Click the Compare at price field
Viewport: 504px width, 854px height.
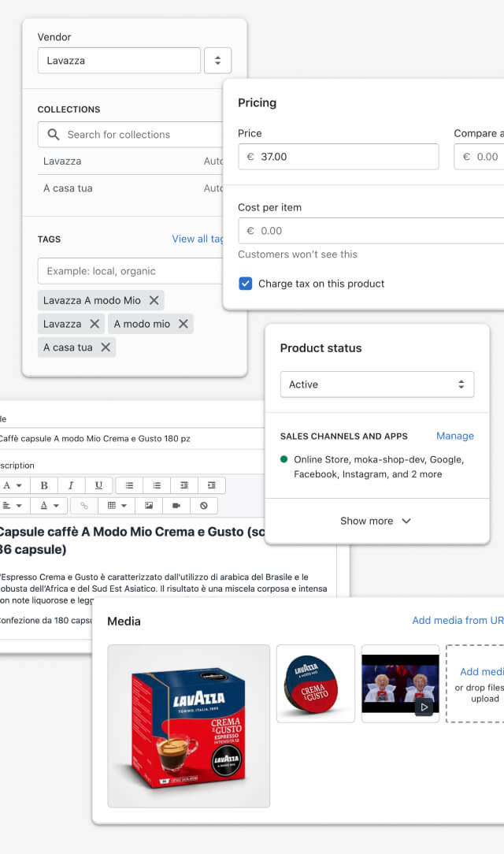(x=479, y=157)
